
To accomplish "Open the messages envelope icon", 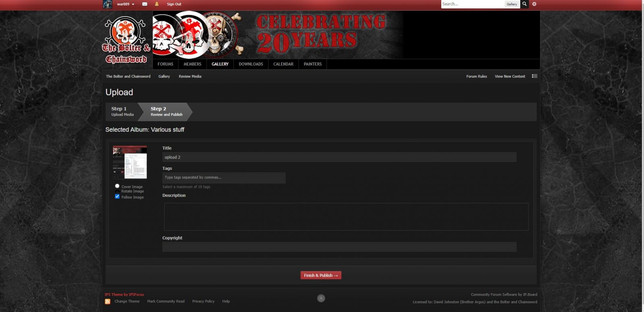I will click(x=144, y=4).
